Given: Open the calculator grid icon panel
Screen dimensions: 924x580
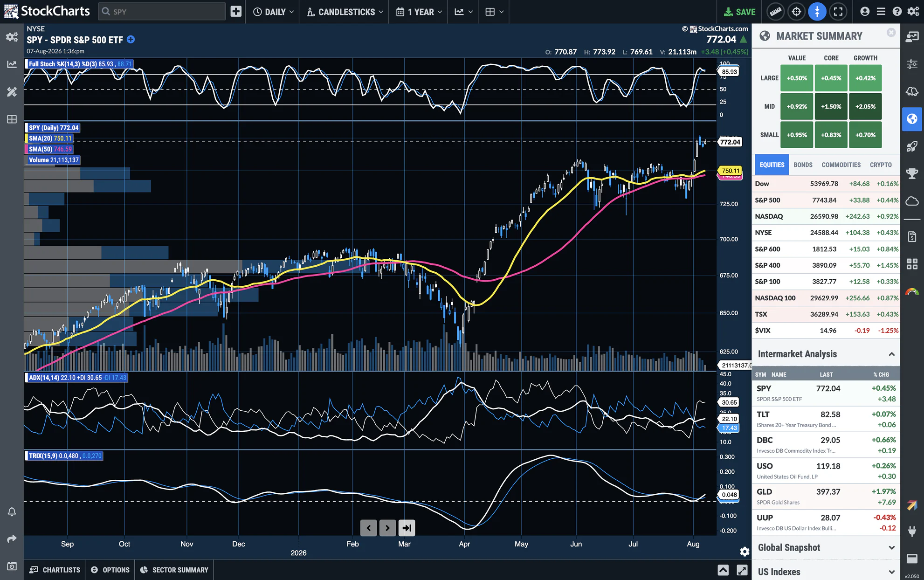Looking at the screenshot, I should [x=912, y=264].
